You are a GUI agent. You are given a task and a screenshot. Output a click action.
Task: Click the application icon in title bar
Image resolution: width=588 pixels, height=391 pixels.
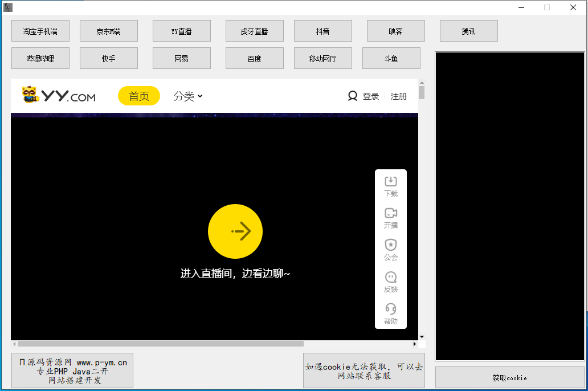click(x=7, y=7)
